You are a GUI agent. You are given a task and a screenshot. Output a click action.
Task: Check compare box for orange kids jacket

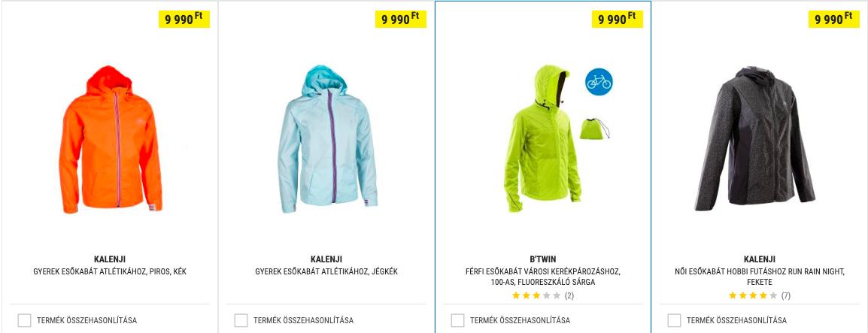pos(24,320)
